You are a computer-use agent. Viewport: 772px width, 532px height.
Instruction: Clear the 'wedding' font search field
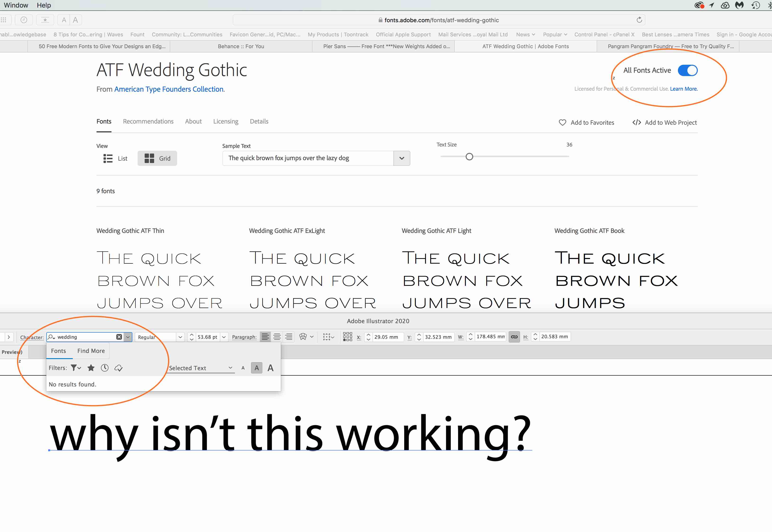[x=119, y=337]
